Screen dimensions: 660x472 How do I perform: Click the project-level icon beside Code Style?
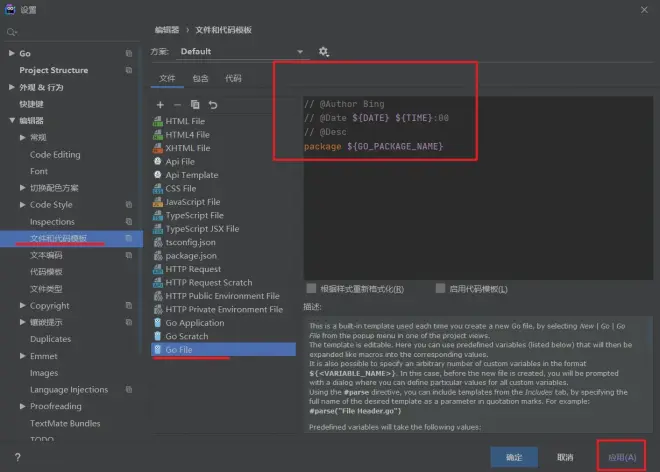129,205
